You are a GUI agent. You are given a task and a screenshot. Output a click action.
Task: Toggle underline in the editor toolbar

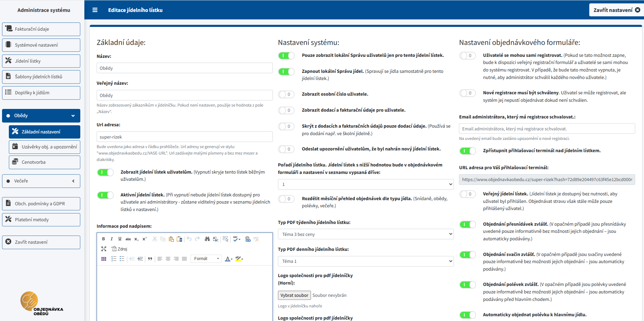click(120, 239)
